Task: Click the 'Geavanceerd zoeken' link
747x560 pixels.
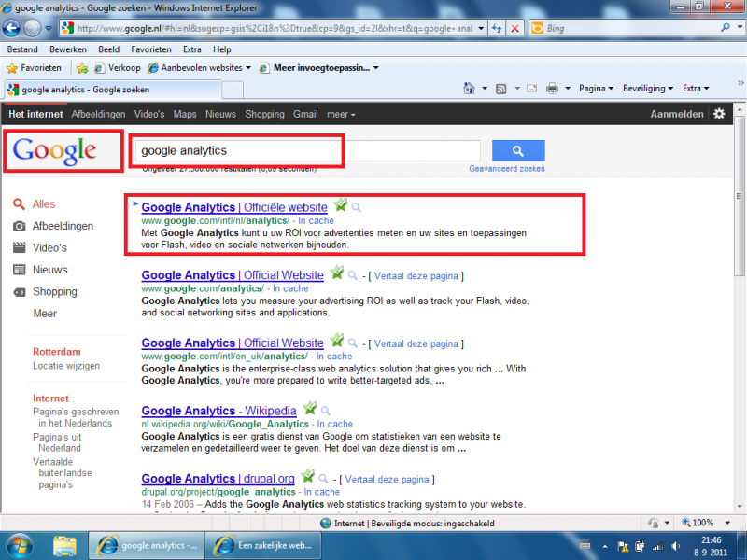Action: point(506,169)
